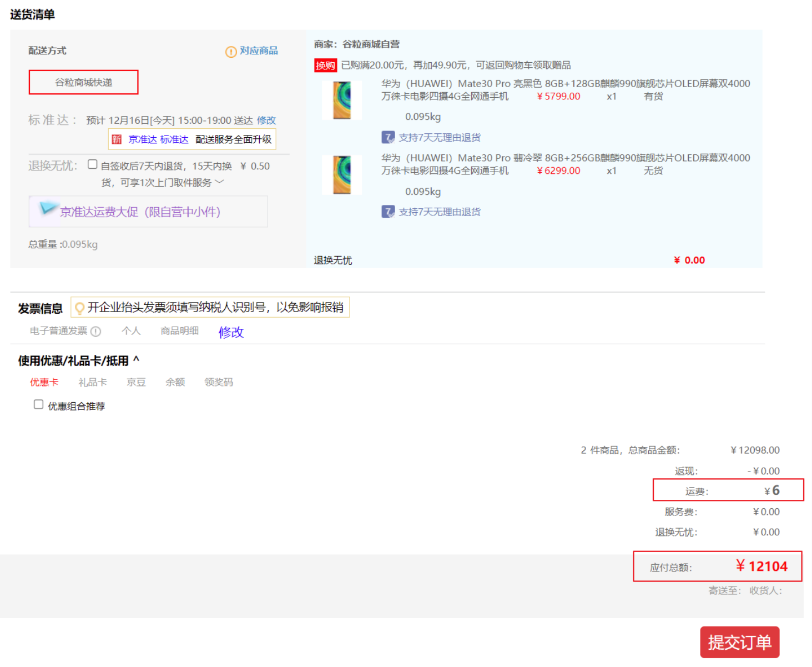Click the 电子普通发票 label
The image size is (812, 667).
click(58, 331)
